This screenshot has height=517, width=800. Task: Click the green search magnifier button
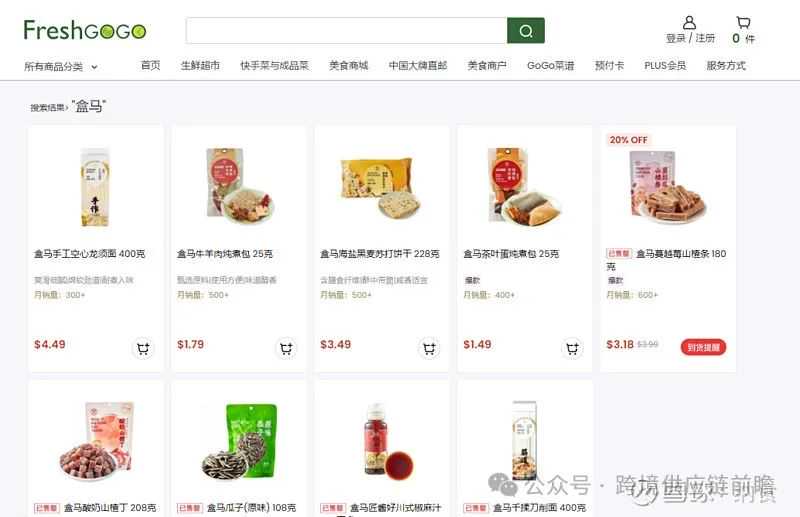[526, 31]
